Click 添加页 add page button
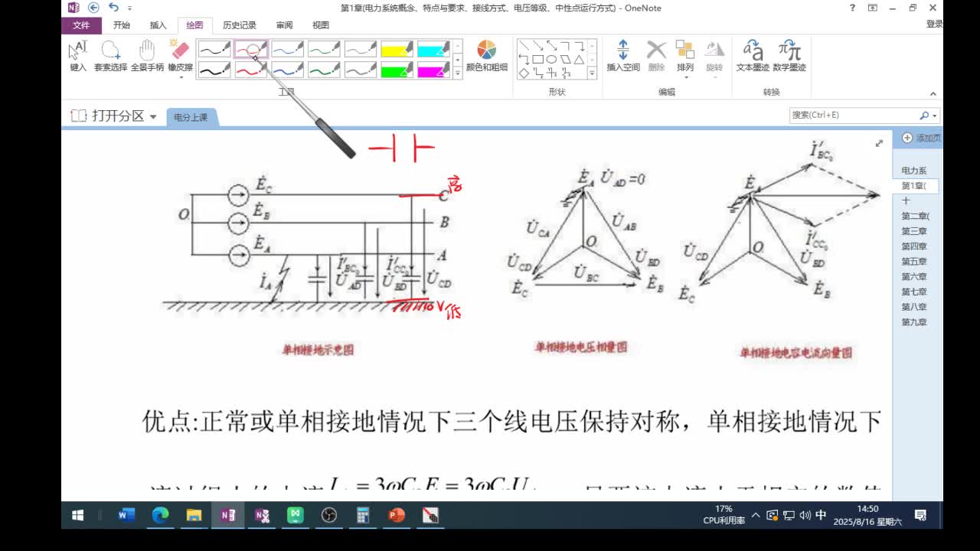Viewport: 980px width, 551px height. (922, 138)
